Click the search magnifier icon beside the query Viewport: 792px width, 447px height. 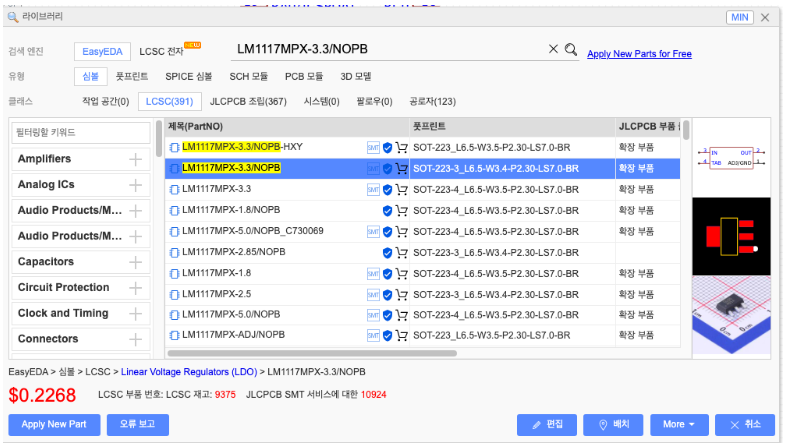click(x=571, y=49)
